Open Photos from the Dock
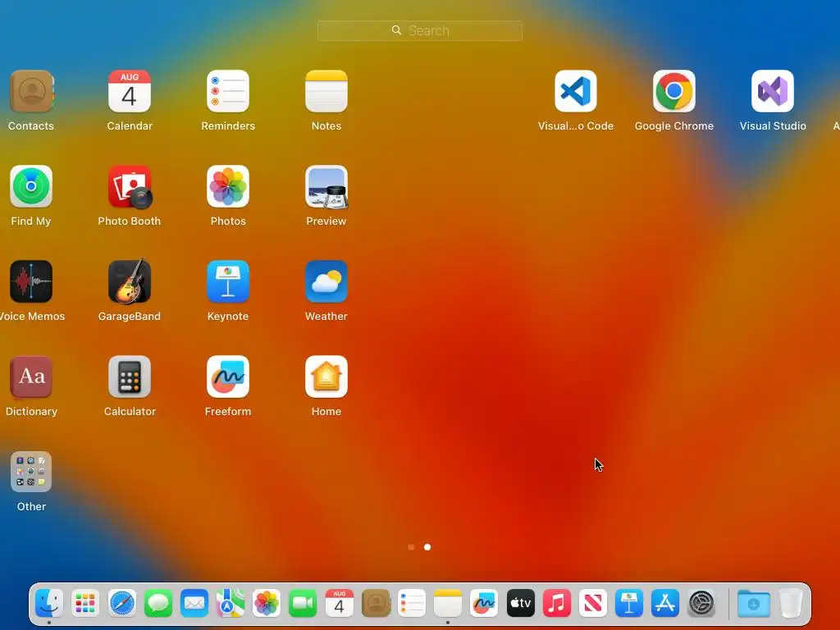The width and height of the screenshot is (840, 630). tap(267, 604)
